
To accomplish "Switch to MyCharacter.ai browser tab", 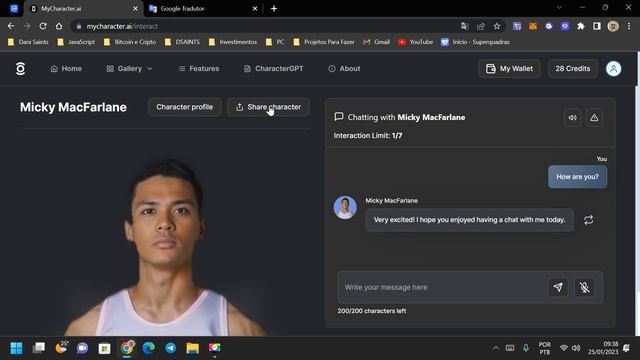I will point(83,9).
